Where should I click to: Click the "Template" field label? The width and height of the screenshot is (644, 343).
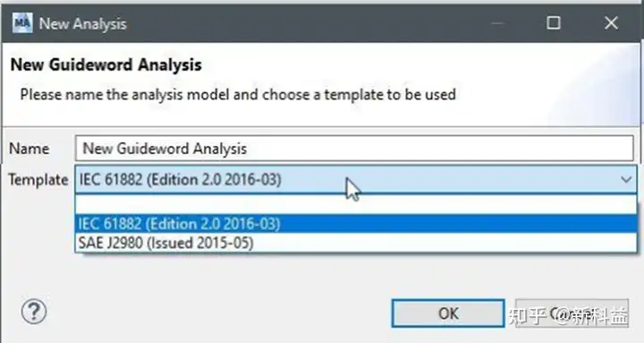click(x=38, y=180)
